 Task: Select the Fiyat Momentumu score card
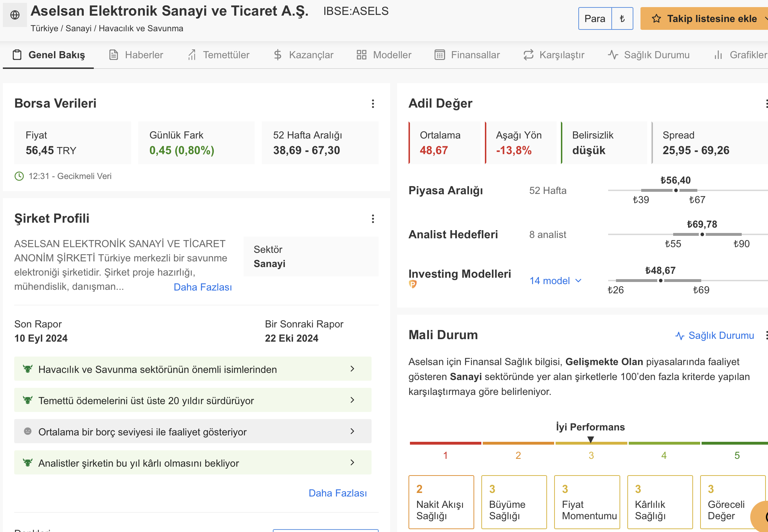pos(587,502)
